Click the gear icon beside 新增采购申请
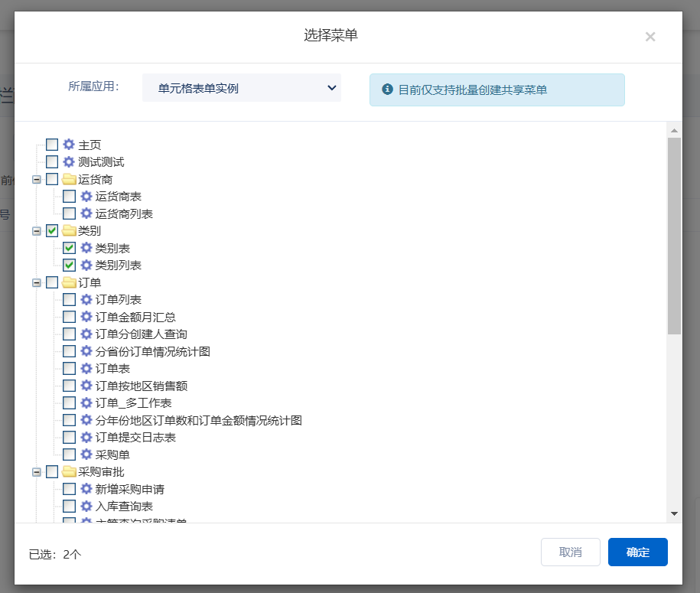 [x=86, y=489]
